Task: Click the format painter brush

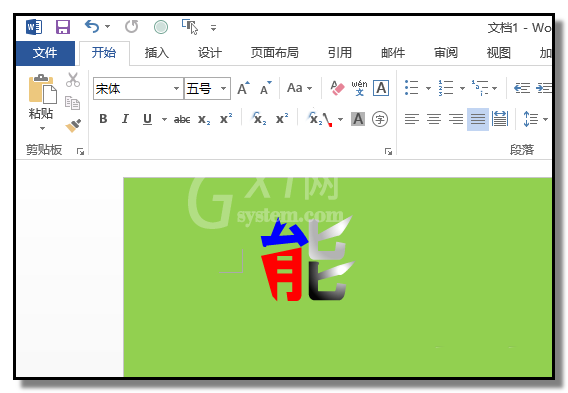Action: click(x=73, y=126)
